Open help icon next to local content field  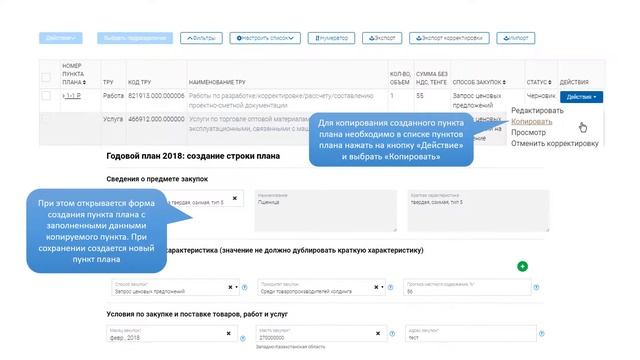pos(536,287)
